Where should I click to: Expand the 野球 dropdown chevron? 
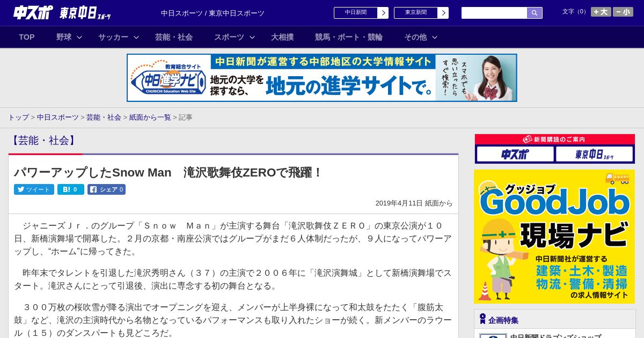(79, 37)
